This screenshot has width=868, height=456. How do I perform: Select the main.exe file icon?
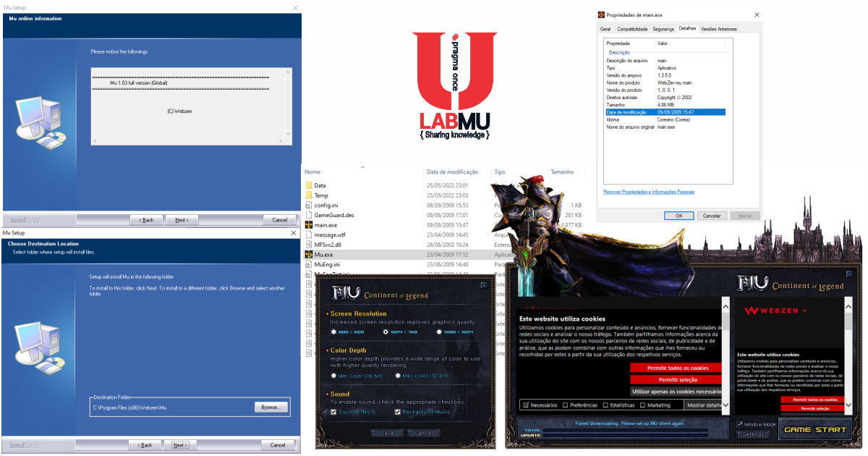coord(309,225)
